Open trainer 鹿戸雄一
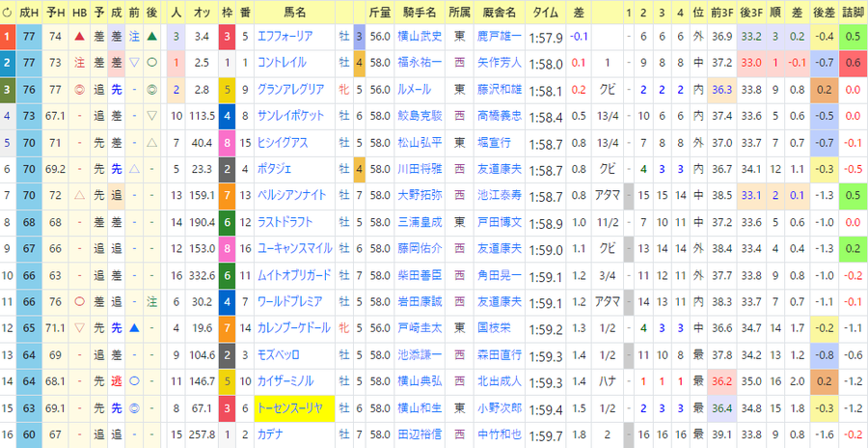868x448 pixels. [500, 37]
